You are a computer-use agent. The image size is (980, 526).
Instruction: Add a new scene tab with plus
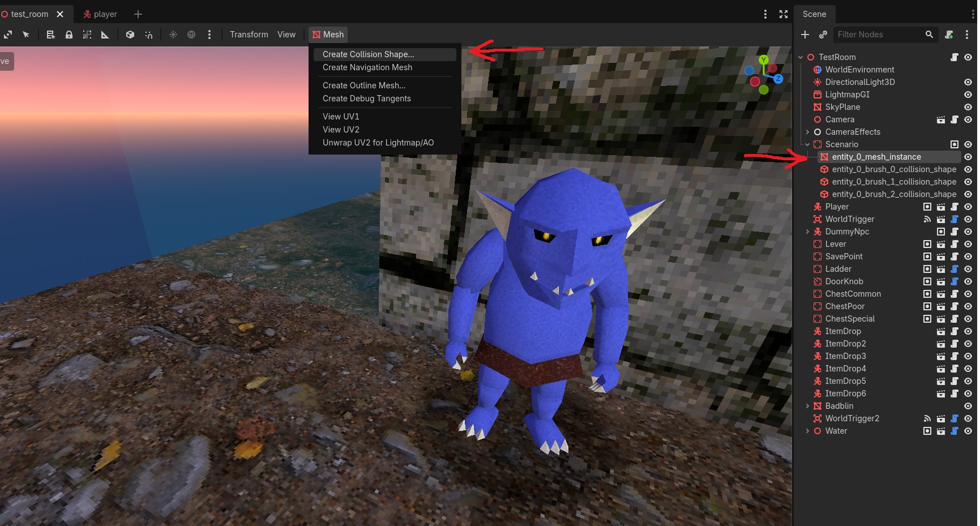click(x=138, y=14)
